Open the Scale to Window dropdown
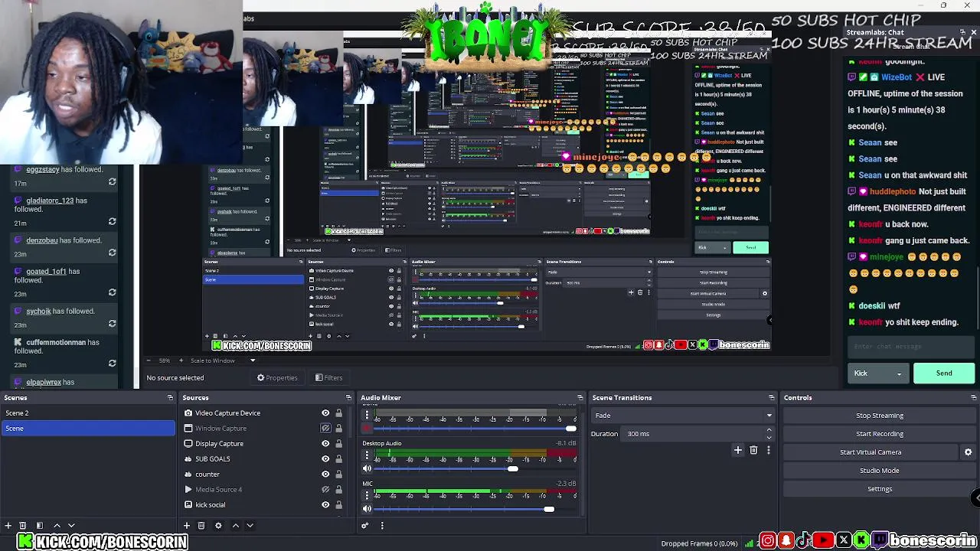This screenshot has width=980, height=551. pos(223,360)
